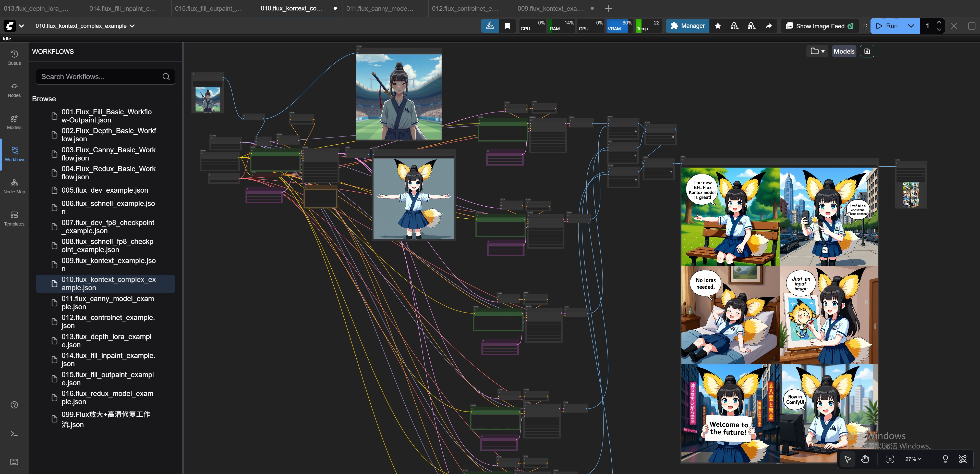
Task: Select the hand pan tool
Action: [x=865, y=459]
